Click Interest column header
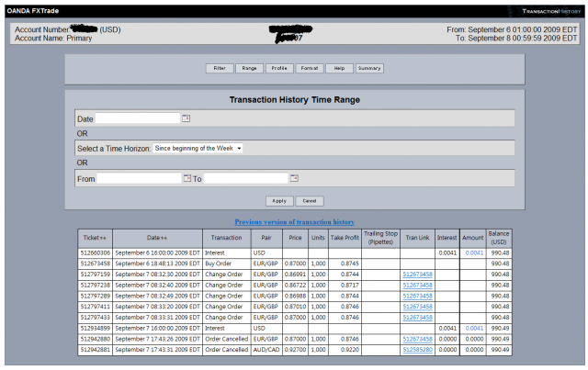 coord(447,238)
